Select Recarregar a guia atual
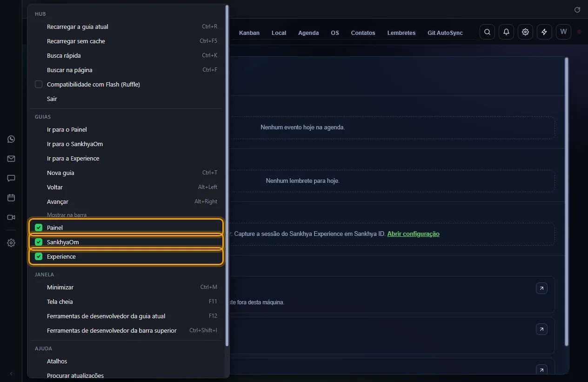Screen dimensions: 588x382 [126, 27]
